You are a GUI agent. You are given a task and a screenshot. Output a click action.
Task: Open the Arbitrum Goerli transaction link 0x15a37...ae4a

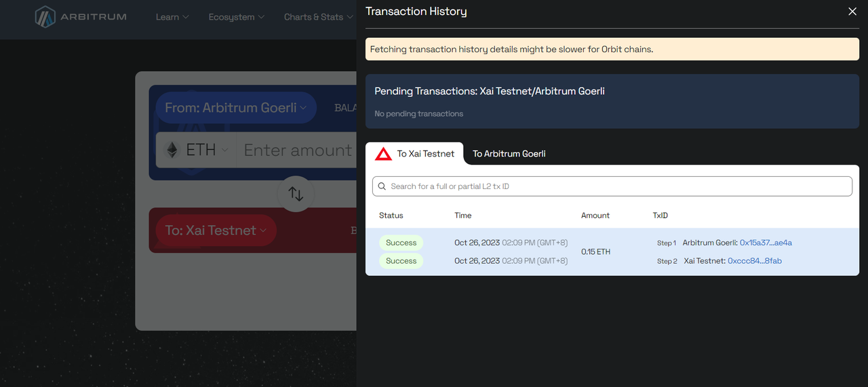point(766,243)
